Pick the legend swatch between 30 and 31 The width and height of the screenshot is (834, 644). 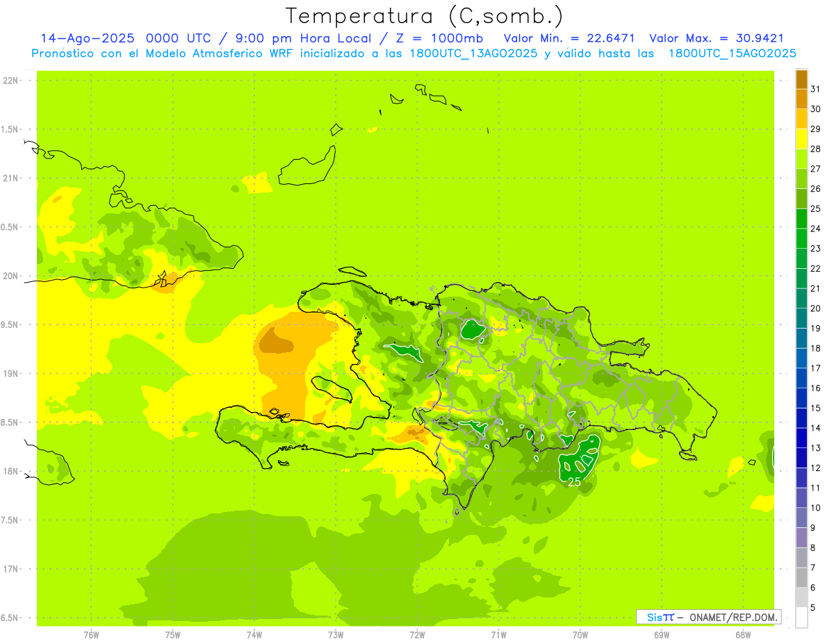click(x=801, y=99)
